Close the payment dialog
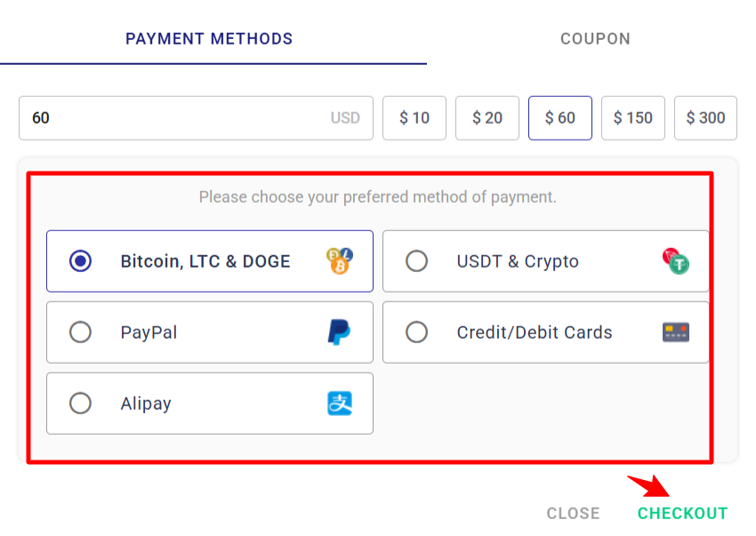Image resolution: width=756 pixels, height=536 pixels. (x=573, y=514)
